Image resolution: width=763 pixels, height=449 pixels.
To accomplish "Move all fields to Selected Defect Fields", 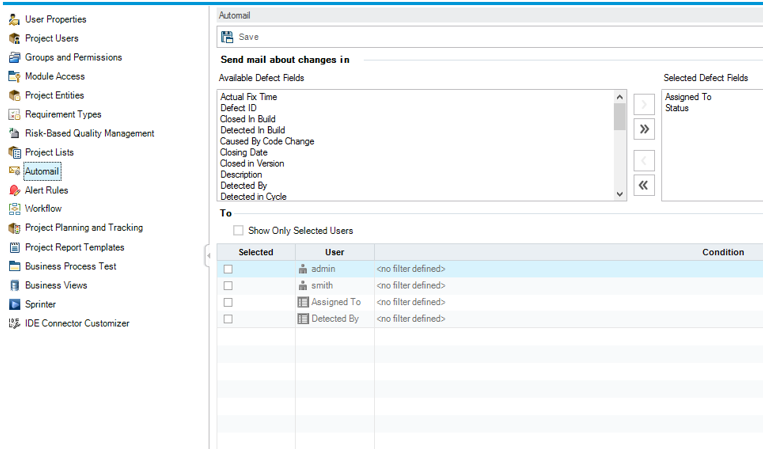I will point(644,128).
